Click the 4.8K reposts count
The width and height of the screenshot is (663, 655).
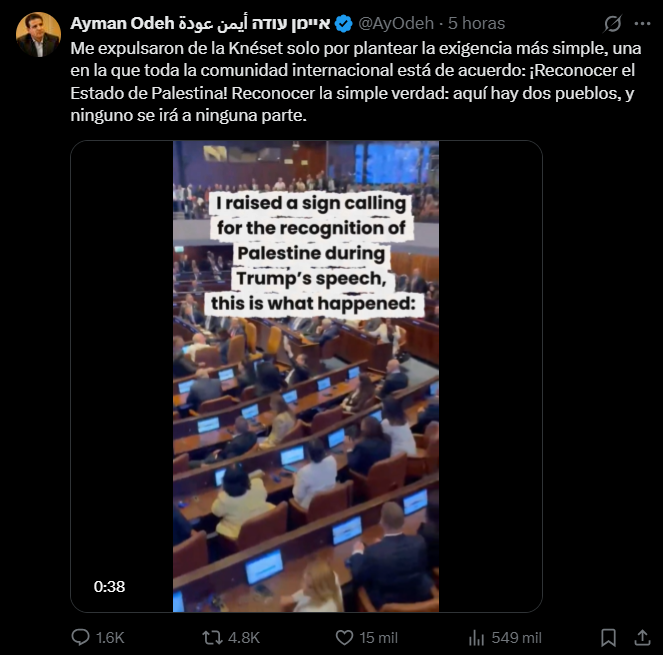(245, 637)
